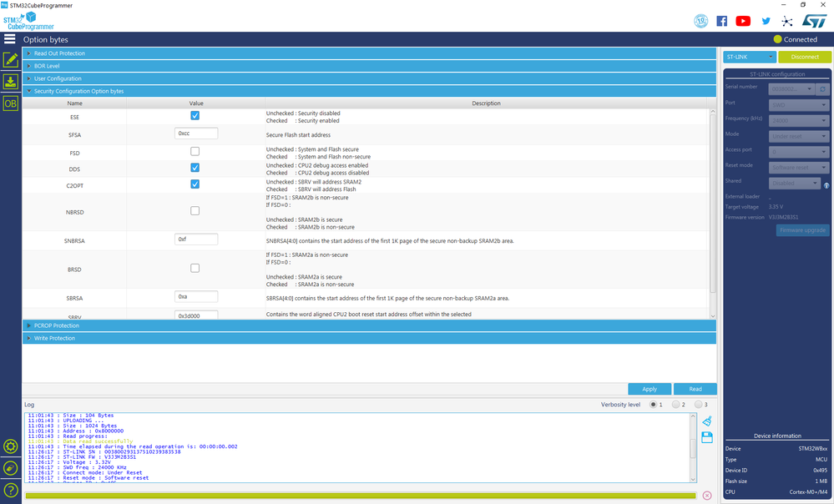
Task: Open the Reset mode dropdown
Action: tap(799, 168)
